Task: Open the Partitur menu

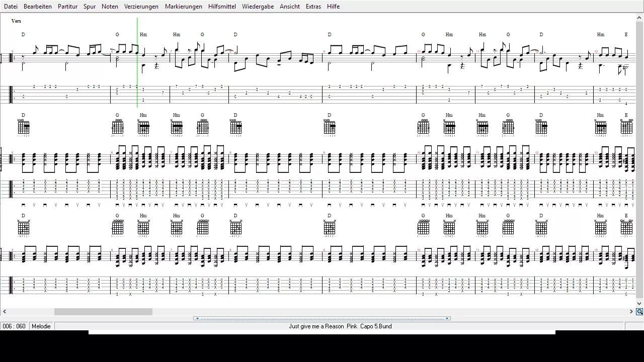Action: pos(67,7)
